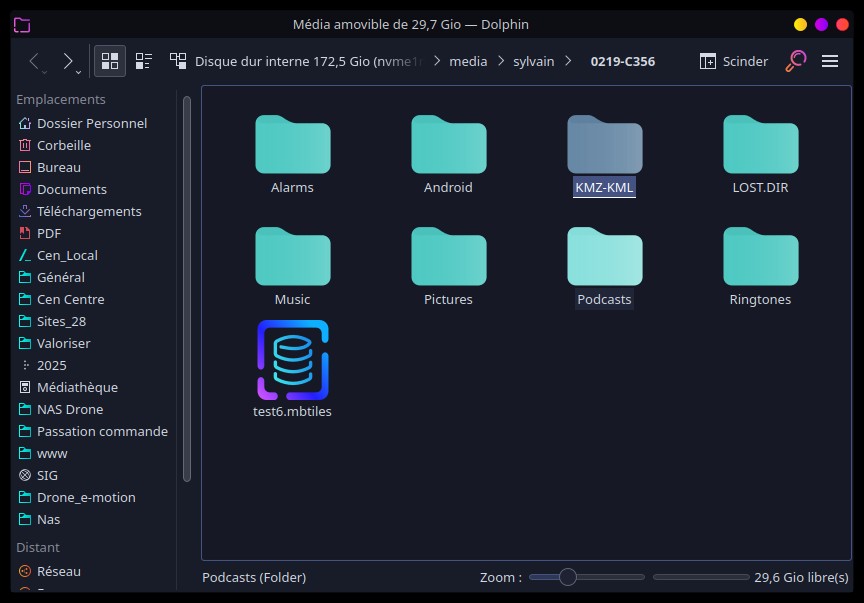Select the LOST.DIR folder
Viewport: 864px width, 603px height.
click(760, 146)
